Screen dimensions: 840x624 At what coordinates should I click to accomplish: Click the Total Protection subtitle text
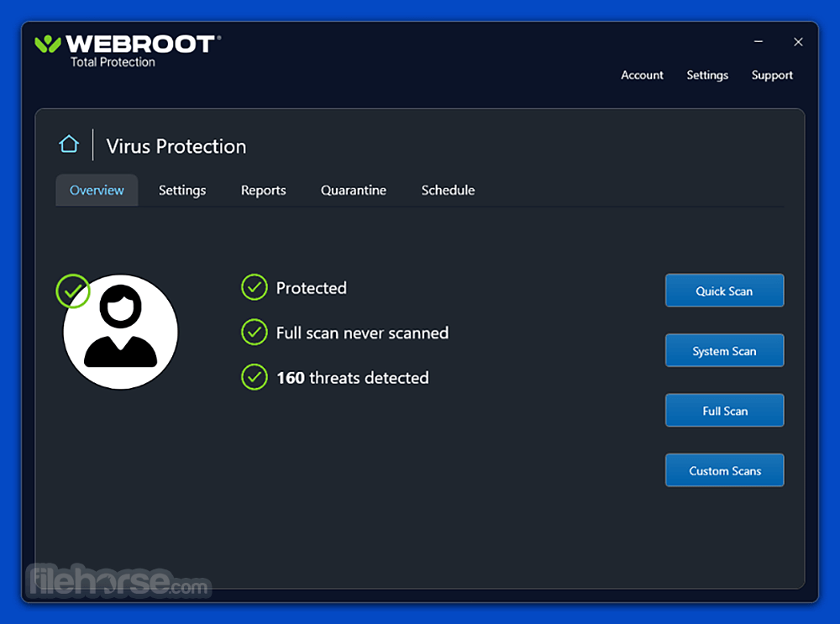coord(113,62)
